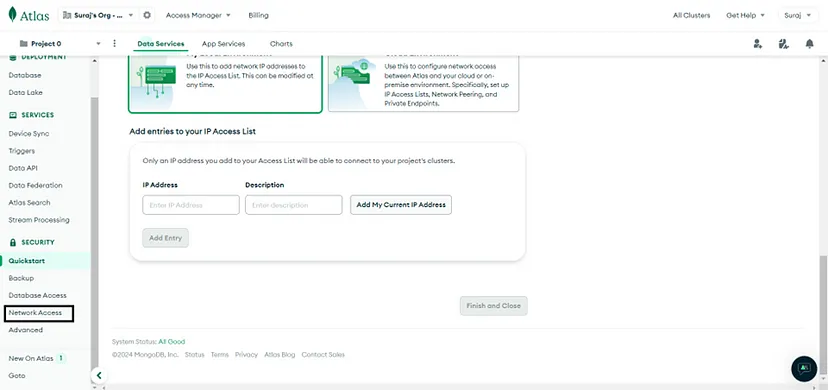Click Finish and Close button

click(x=493, y=306)
